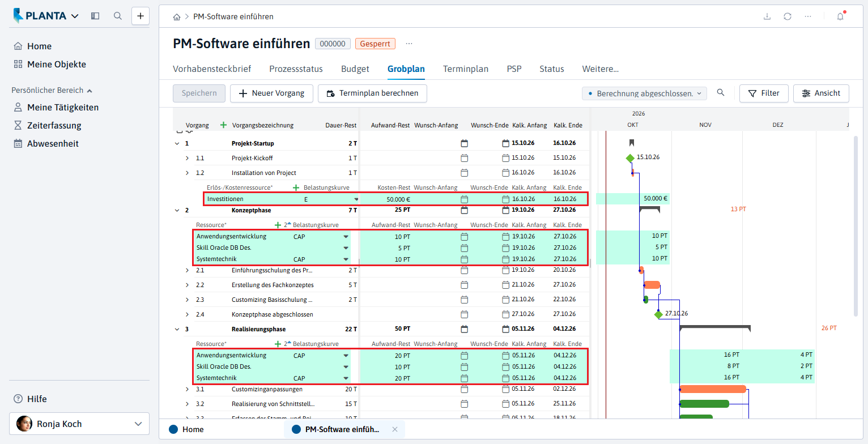Open the more options dots beside Gesperrt
Screen dimensions: 868x444
coord(409,44)
